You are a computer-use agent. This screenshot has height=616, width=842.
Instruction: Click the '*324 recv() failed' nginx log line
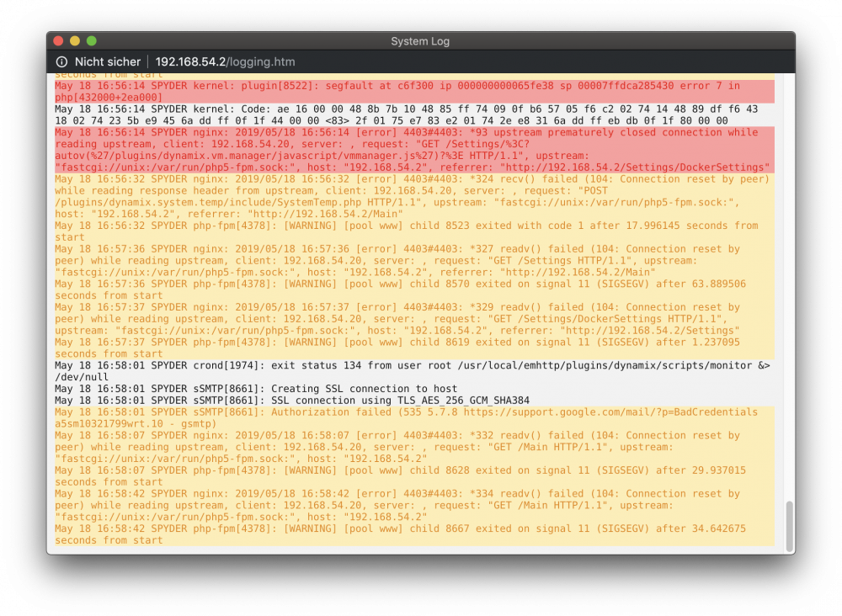[414, 196]
